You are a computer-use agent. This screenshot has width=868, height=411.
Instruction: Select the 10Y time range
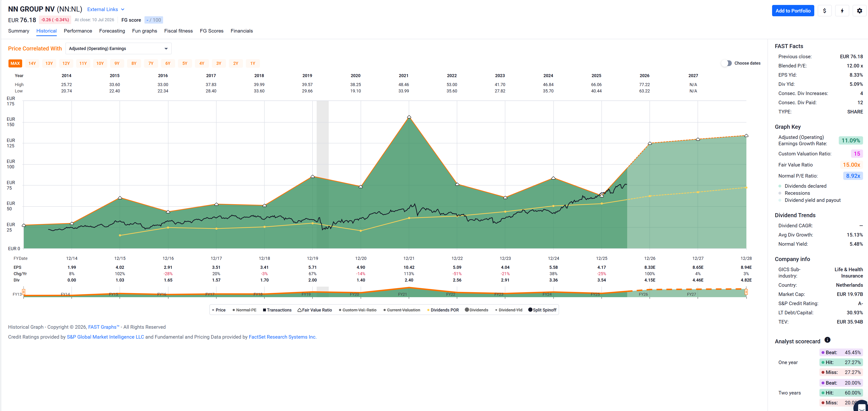100,63
